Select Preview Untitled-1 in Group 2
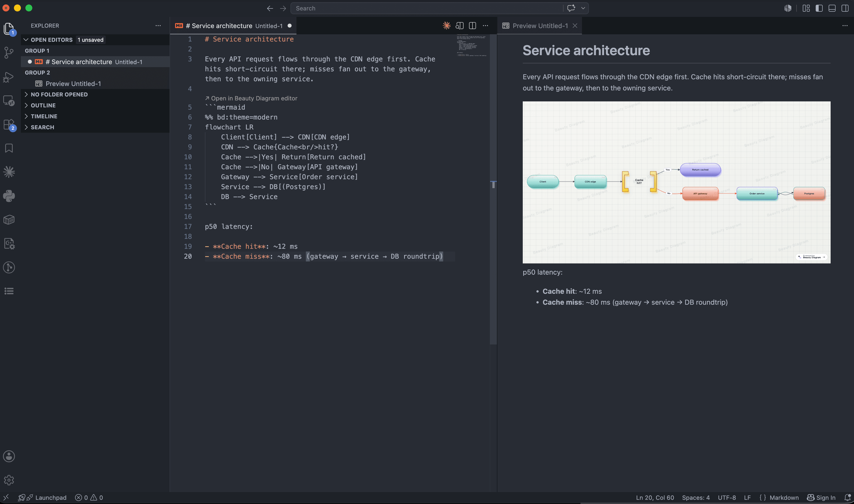Image resolution: width=854 pixels, height=504 pixels. 95,84
